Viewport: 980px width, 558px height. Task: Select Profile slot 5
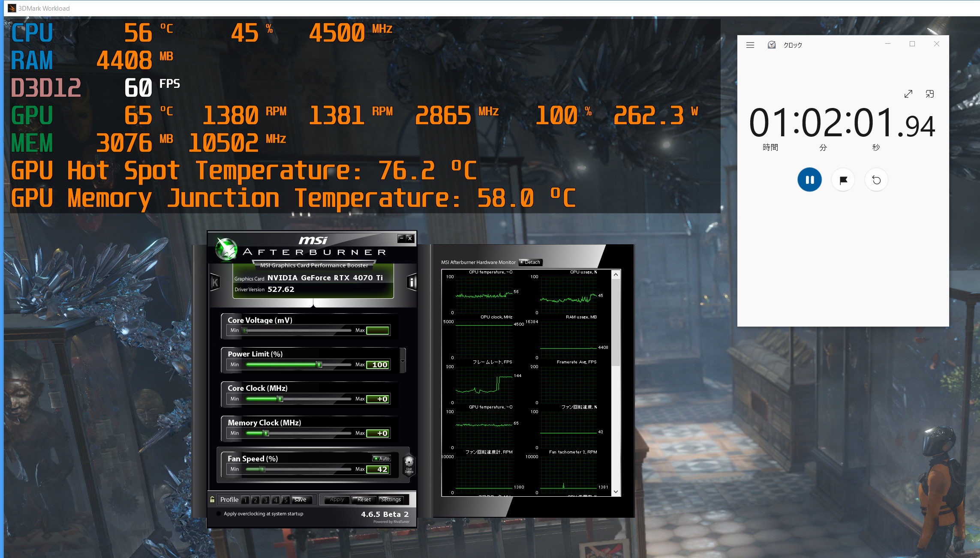pos(286,500)
